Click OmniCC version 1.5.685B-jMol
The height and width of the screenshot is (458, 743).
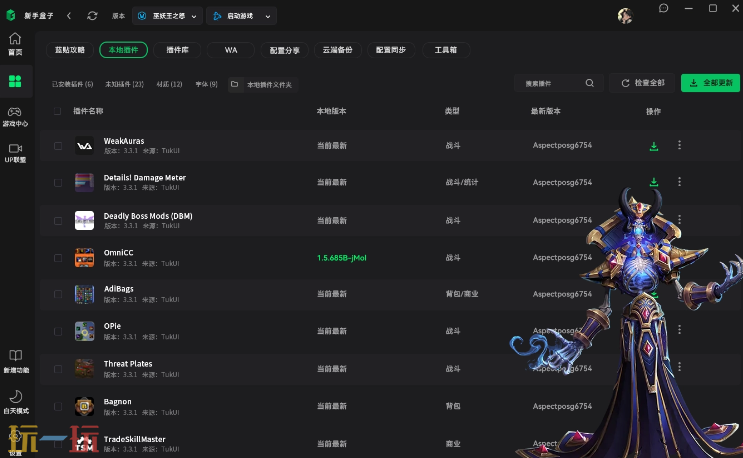point(342,258)
